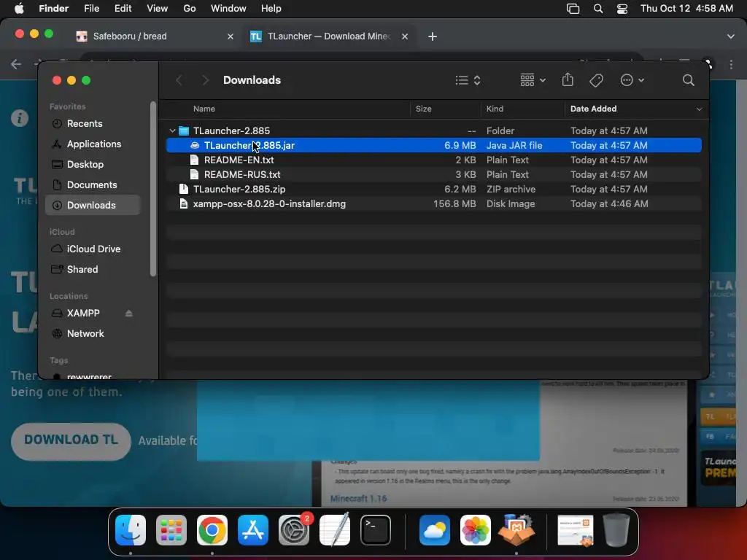Go forward in Finder window
Image resolution: width=747 pixels, height=560 pixels.
pos(205,80)
